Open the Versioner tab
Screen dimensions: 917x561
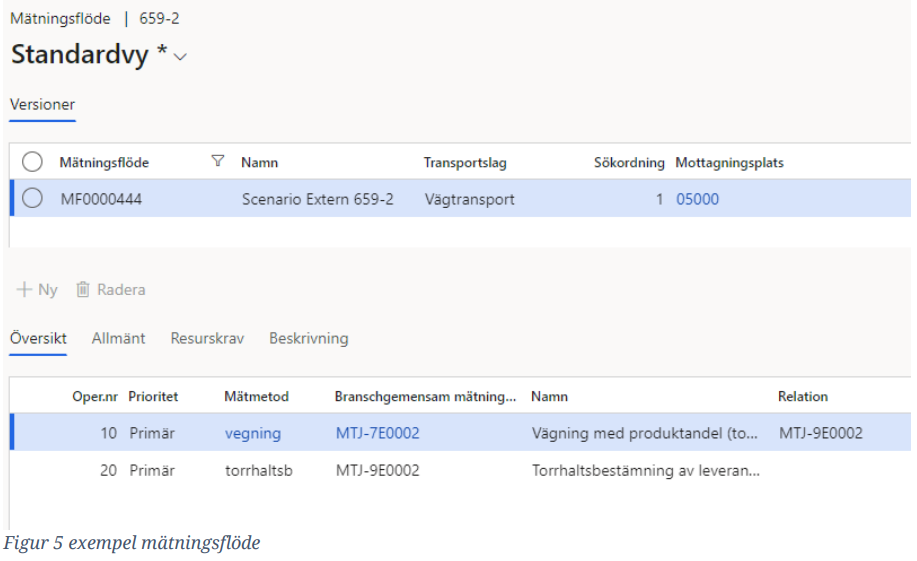[42, 104]
